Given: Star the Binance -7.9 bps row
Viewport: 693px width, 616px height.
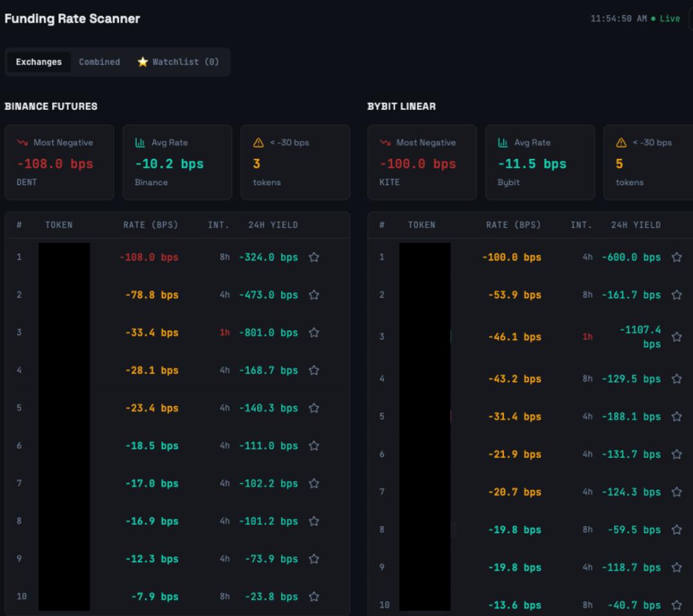Looking at the screenshot, I should pos(314,597).
